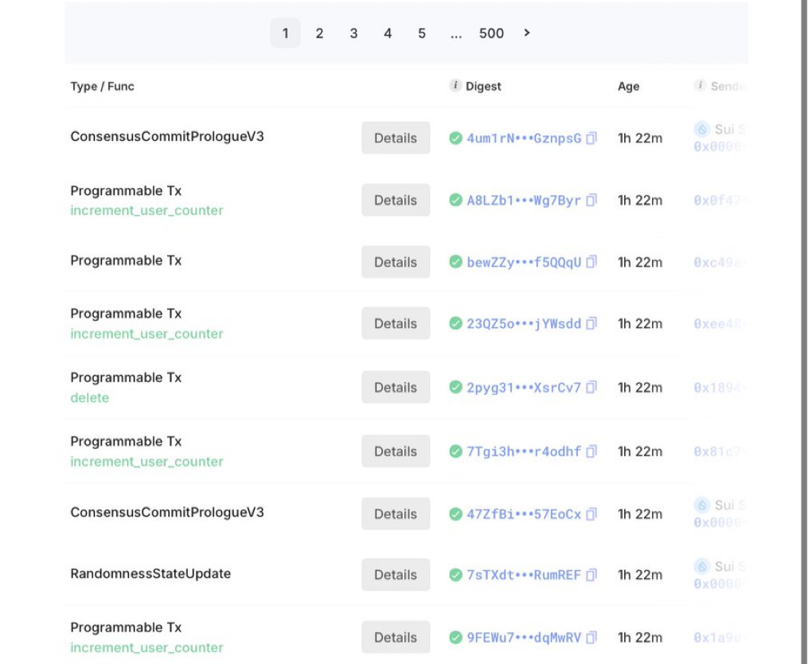
Task: Show Details for RandomnessStateUpdate row
Action: [x=396, y=575]
